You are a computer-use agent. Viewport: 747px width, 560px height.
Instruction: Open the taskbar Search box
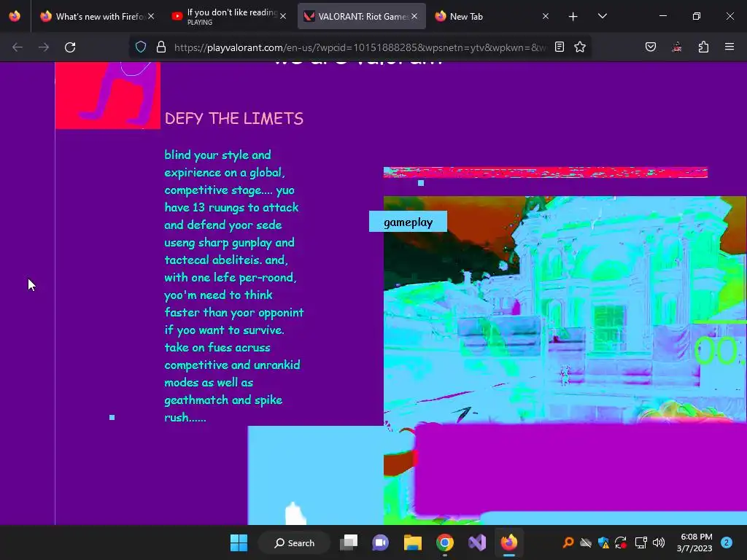(295, 542)
